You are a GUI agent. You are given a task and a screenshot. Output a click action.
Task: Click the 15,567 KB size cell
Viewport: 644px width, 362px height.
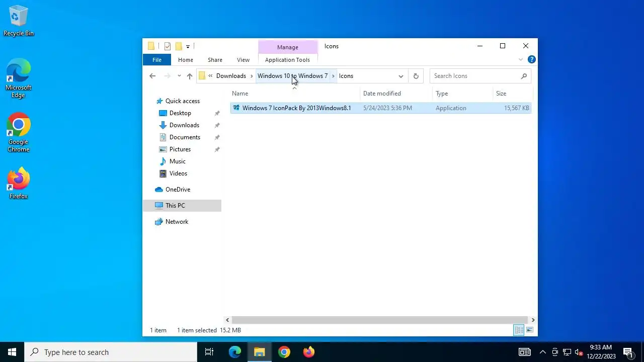click(516, 108)
